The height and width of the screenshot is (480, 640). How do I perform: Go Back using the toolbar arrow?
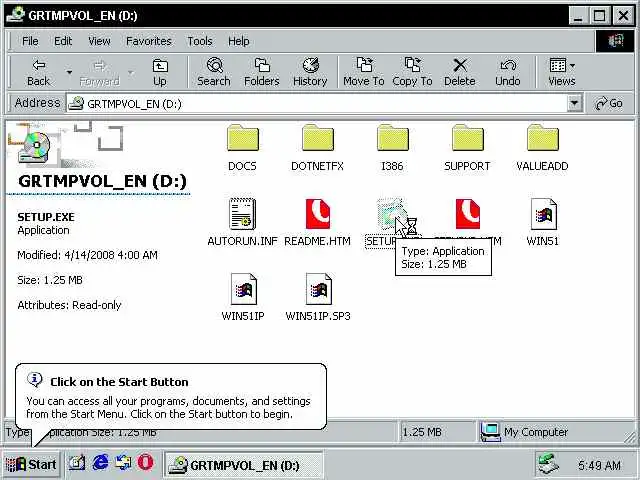pyautogui.click(x=38, y=72)
